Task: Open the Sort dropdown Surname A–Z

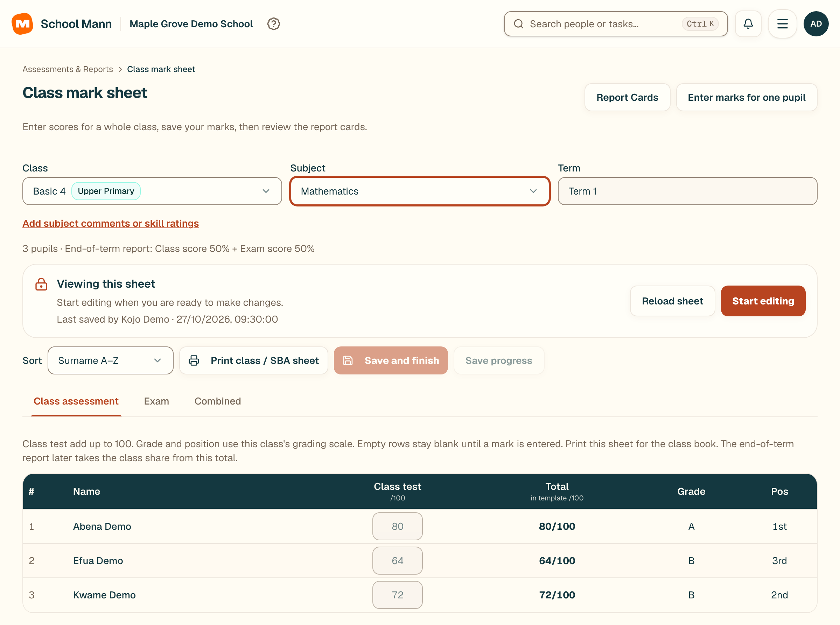Action: coord(111,360)
